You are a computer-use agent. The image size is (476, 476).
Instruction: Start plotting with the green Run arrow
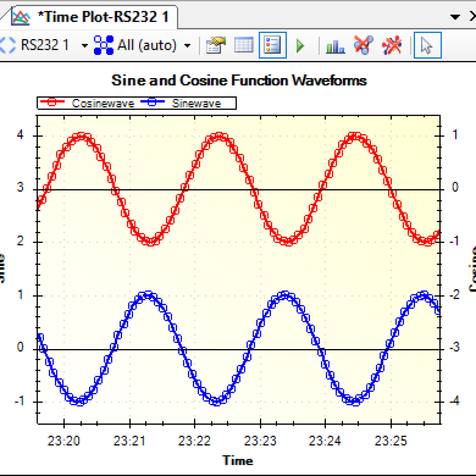300,45
